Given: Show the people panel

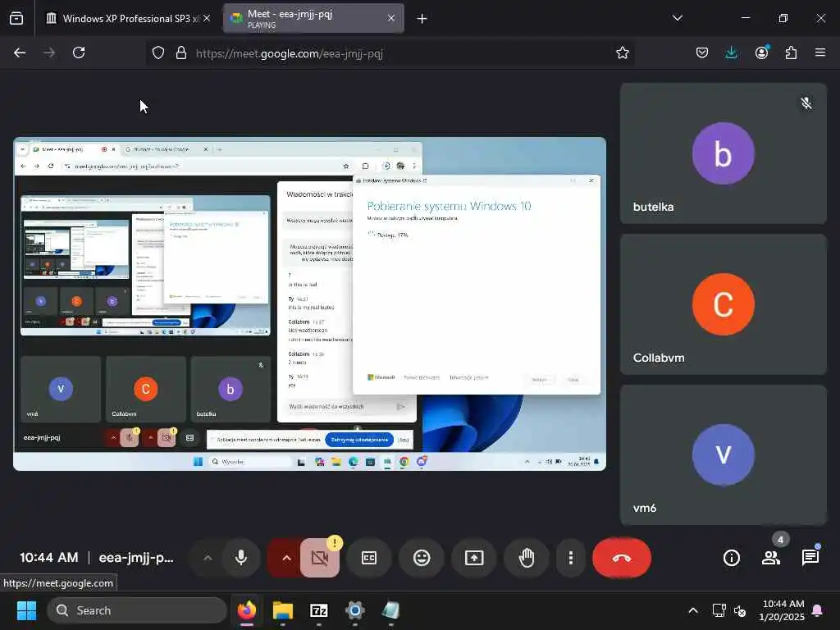Looking at the screenshot, I should tap(771, 558).
